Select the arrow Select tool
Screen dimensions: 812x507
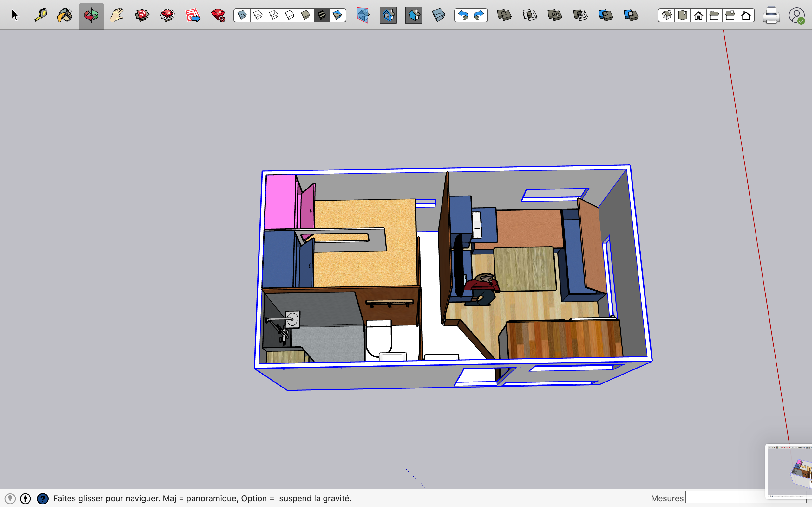click(15, 16)
